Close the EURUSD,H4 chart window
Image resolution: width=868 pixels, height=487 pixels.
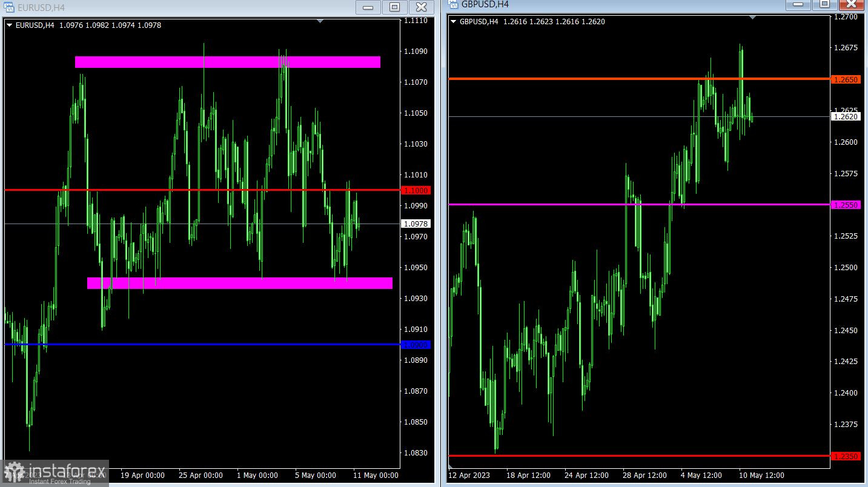pos(421,7)
